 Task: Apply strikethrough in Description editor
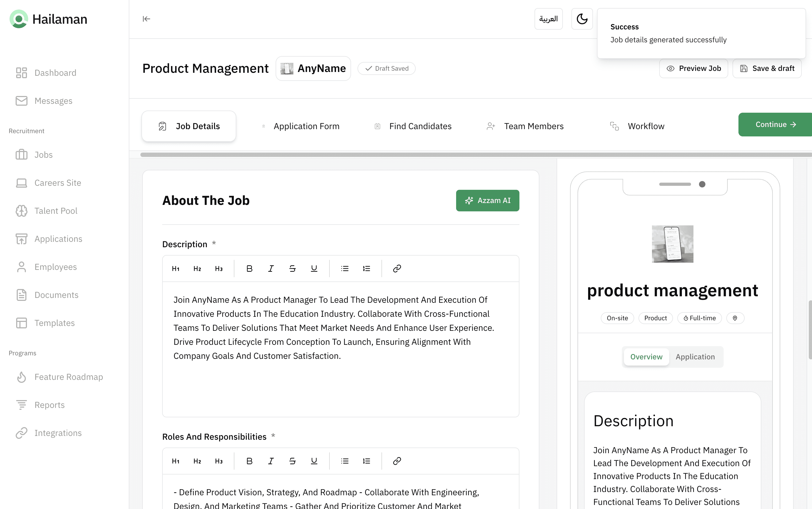coord(292,269)
